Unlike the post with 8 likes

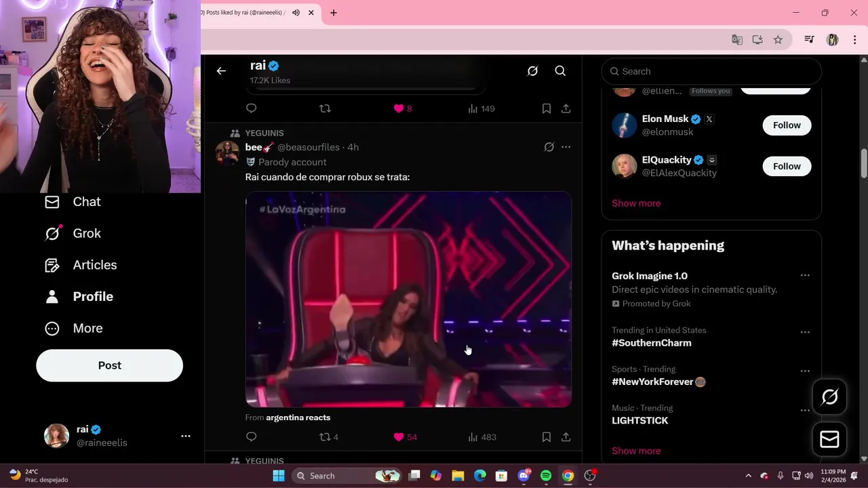[x=402, y=108]
